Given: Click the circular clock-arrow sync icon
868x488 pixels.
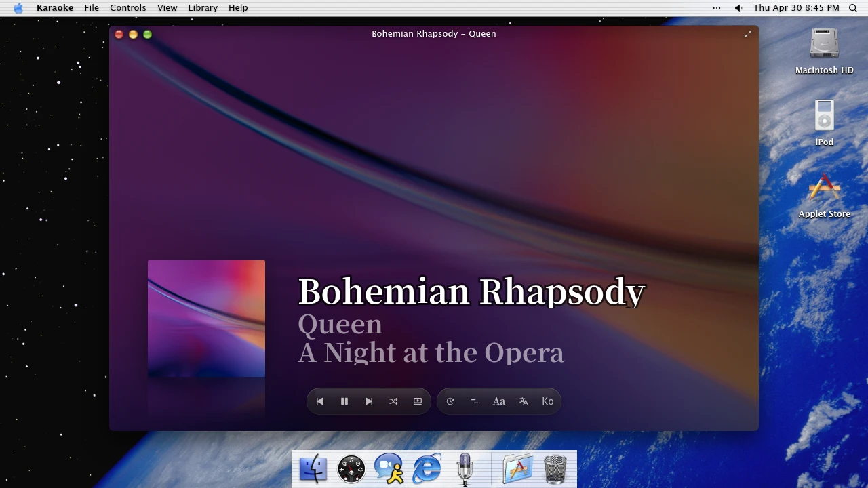Looking at the screenshot, I should tap(450, 401).
